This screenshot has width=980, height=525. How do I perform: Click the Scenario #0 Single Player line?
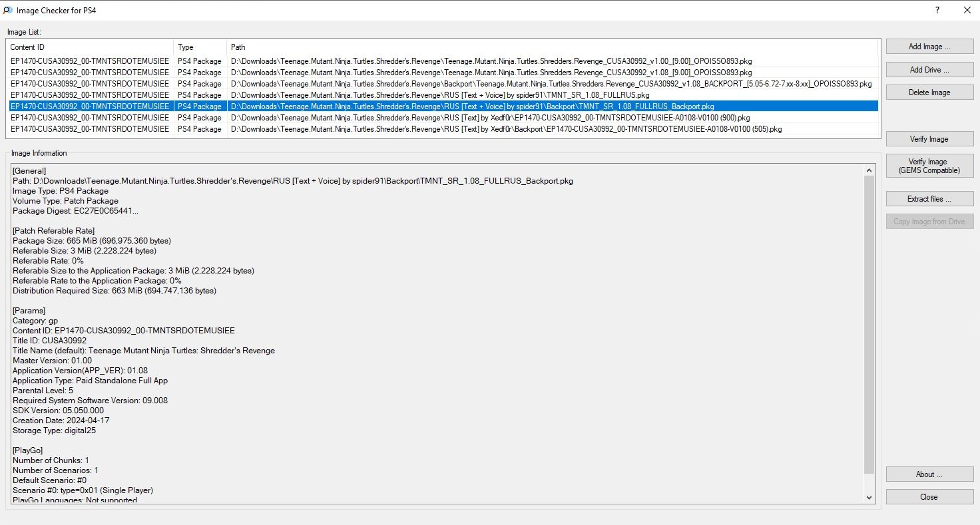83,490
